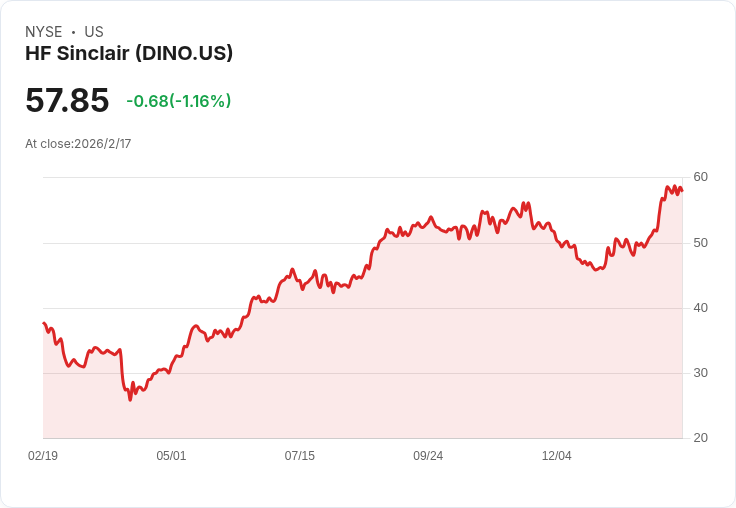Click the HF Sinclair (DINO.US) title
The image size is (736, 508).
tap(129, 54)
